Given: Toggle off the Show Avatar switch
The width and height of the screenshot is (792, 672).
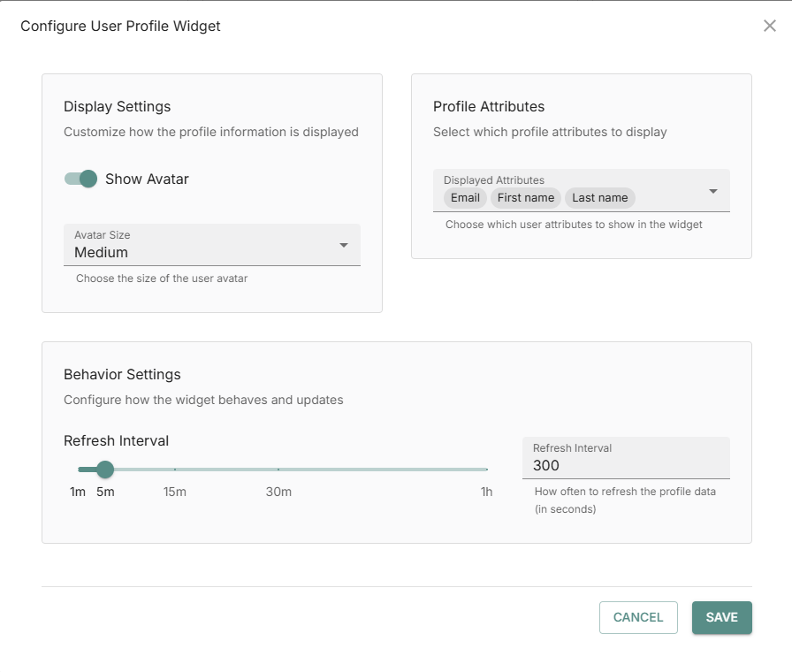Looking at the screenshot, I should pos(80,179).
